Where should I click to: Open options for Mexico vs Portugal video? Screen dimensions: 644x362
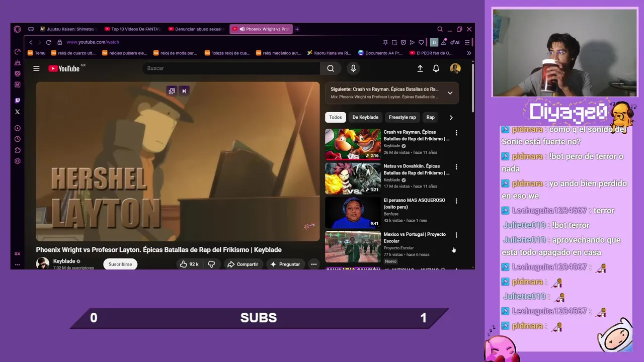(x=456, y=235)
